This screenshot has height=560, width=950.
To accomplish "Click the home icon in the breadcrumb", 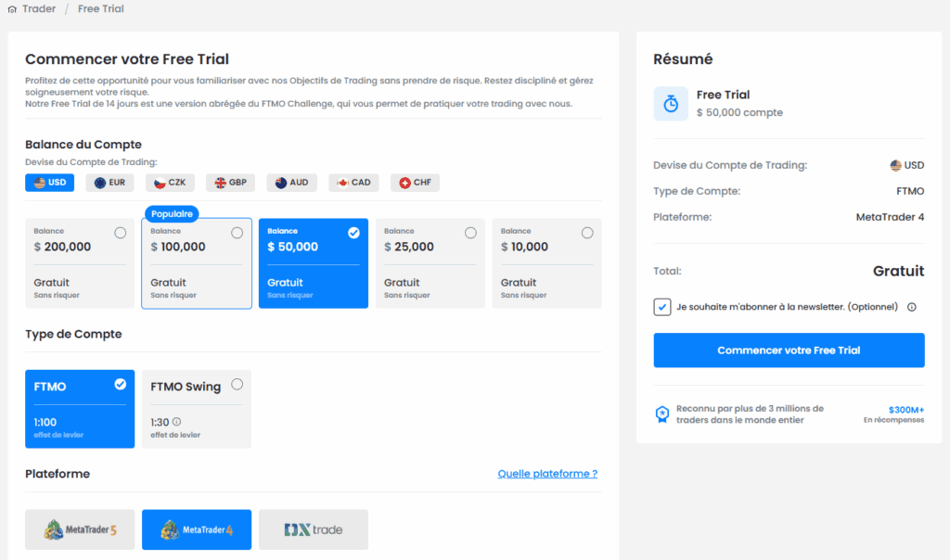I will tap(11, 8).
